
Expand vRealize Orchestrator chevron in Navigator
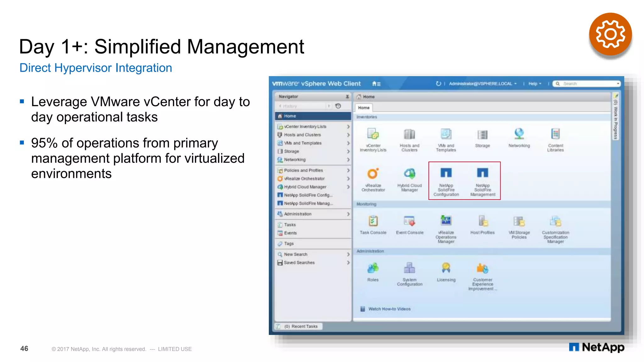click(348, 178)
